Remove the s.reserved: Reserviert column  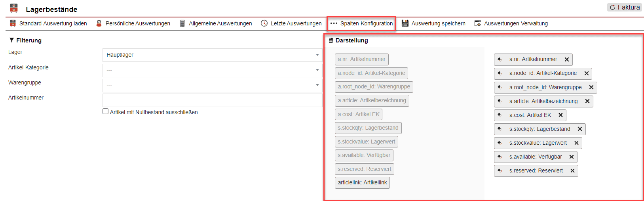point(572,171)
